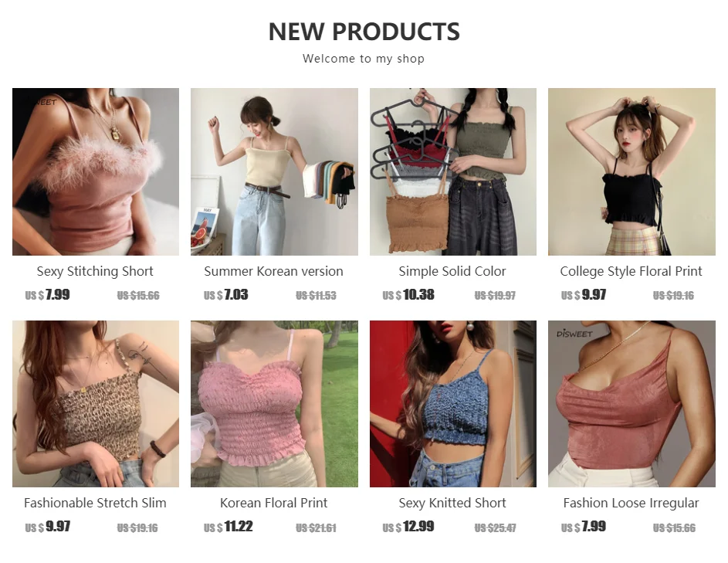Open the leopard print tube top image
The image size is (728, 563).
pyautogui.click(x=96, y=404)
